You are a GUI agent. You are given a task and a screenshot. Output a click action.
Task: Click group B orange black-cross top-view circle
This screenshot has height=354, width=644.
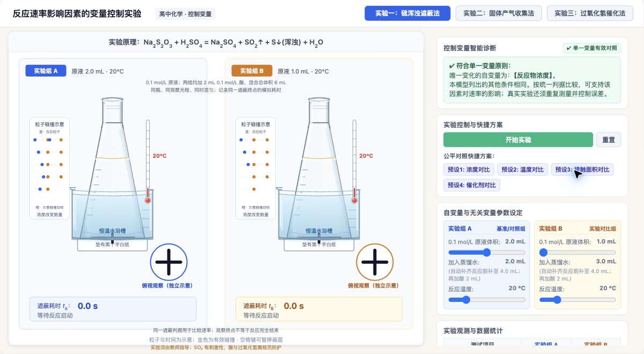(x=375, y=262)
